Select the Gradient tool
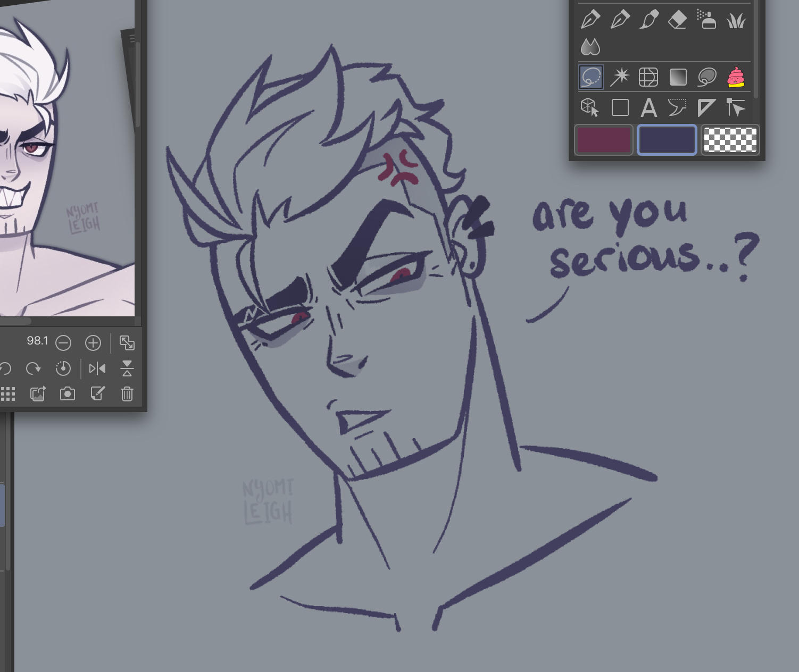Viewport: 799px width, 672px height. 678,77
